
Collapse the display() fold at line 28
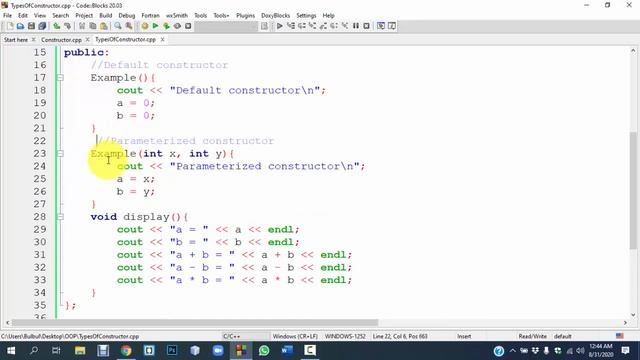click(x=60, y=217)
